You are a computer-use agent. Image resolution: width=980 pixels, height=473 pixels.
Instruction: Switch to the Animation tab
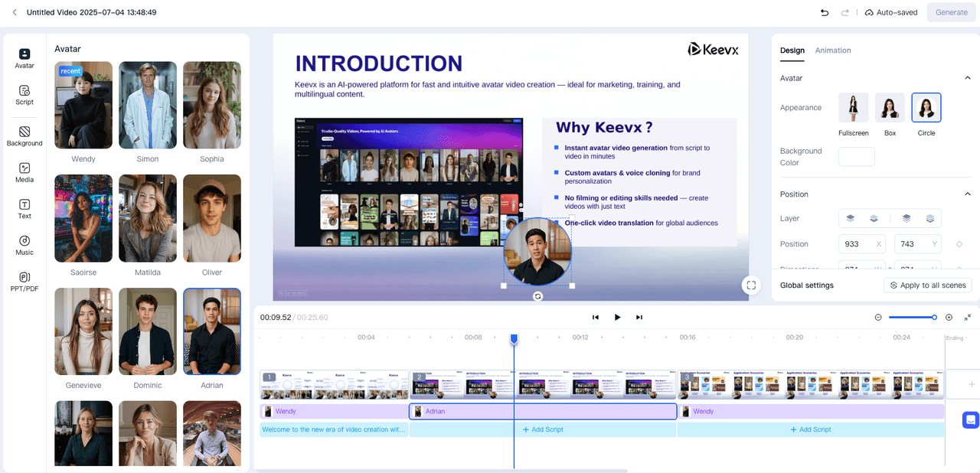click(833, 51)
